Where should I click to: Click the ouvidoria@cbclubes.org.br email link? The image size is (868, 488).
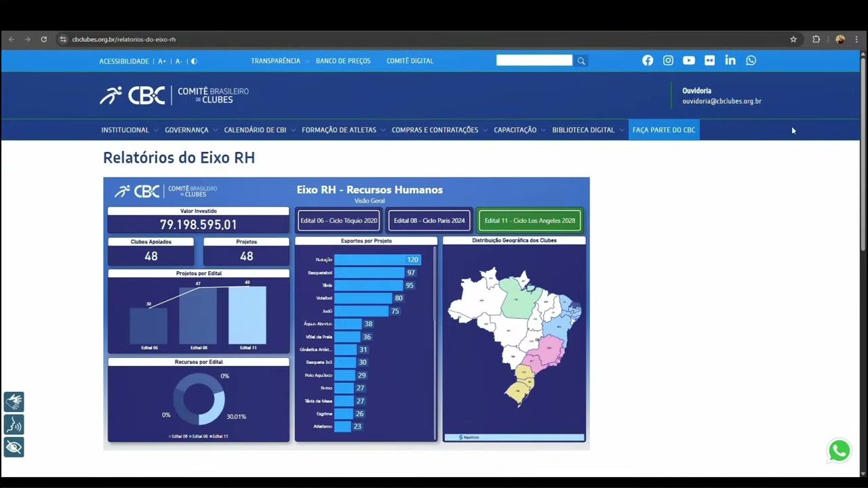[x=722, y=101]
